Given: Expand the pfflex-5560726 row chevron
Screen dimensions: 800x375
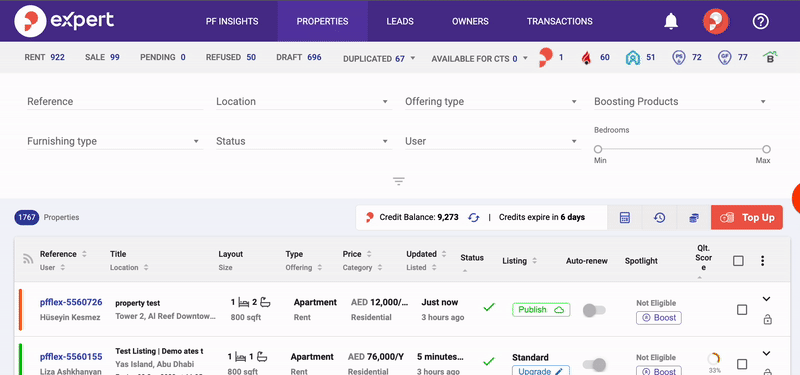Looking at the screenshot, I should 766,299.
